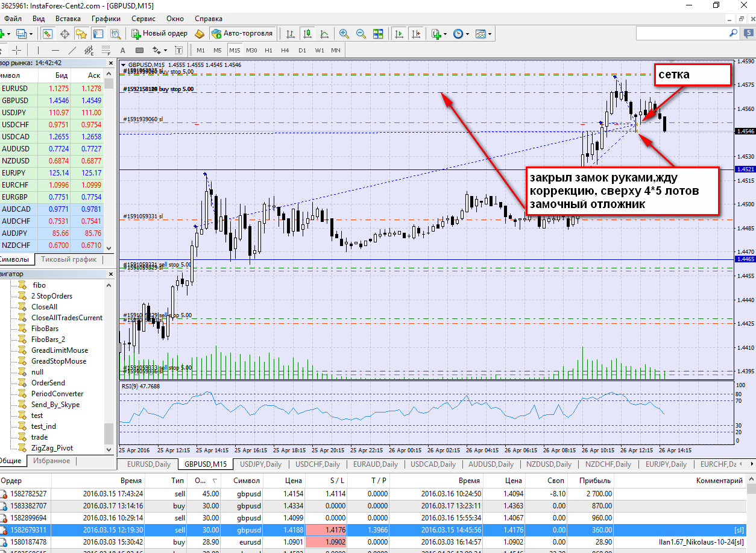The width and height of the screenshot is (756, 553).
Task: Select the crosshair cursor tool
Action: coord(17,50)
